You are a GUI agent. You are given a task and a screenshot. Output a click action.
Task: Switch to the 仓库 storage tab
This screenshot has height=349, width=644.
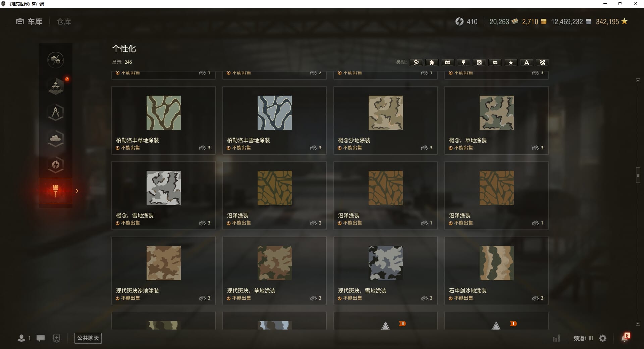64,21
